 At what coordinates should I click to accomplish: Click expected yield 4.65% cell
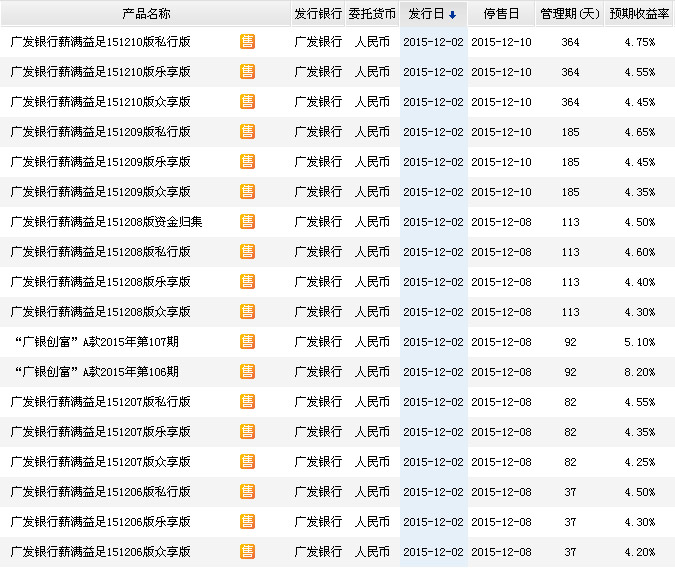pos(640,132)
